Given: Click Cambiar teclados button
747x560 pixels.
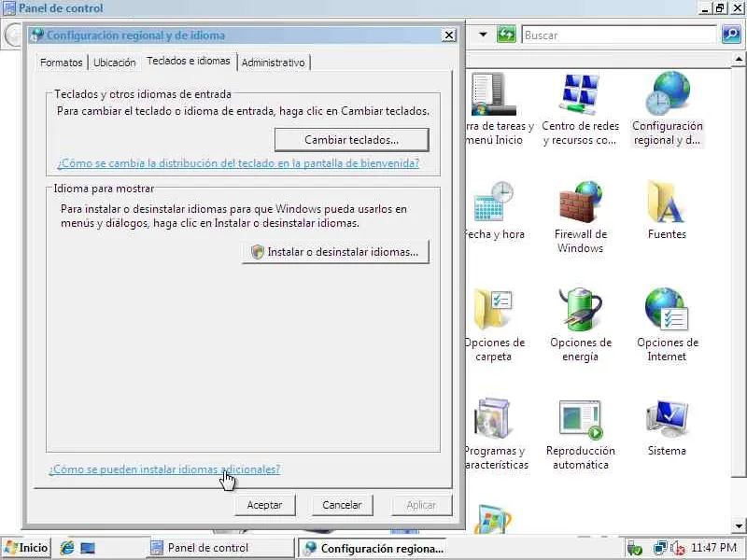Looking at the screenshot, I should click(352, 140).
